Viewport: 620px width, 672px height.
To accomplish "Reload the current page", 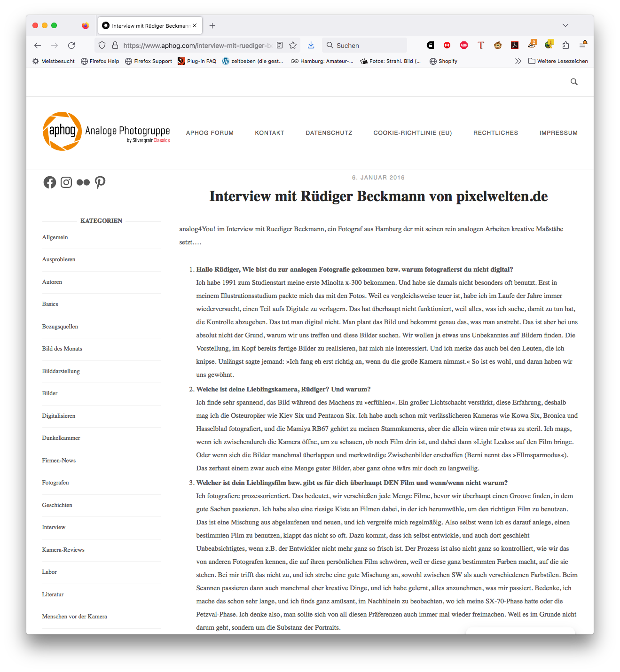I will pos(71,45).
